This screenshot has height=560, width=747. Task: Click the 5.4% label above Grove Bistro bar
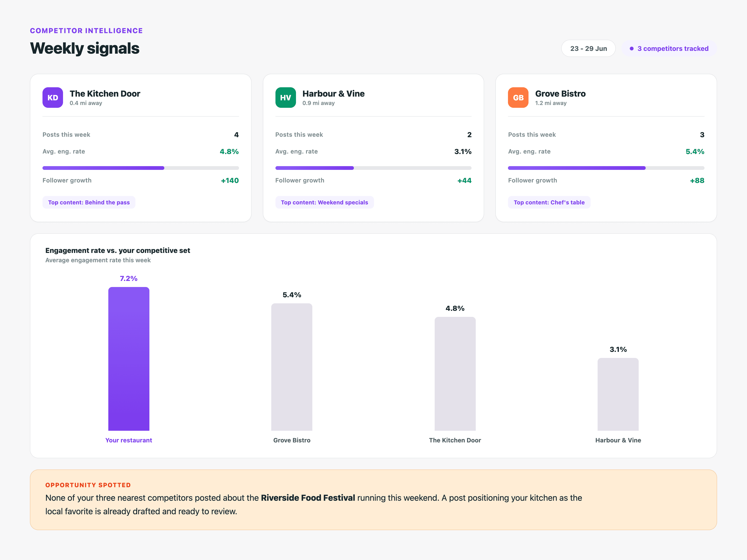click(292, 295)
